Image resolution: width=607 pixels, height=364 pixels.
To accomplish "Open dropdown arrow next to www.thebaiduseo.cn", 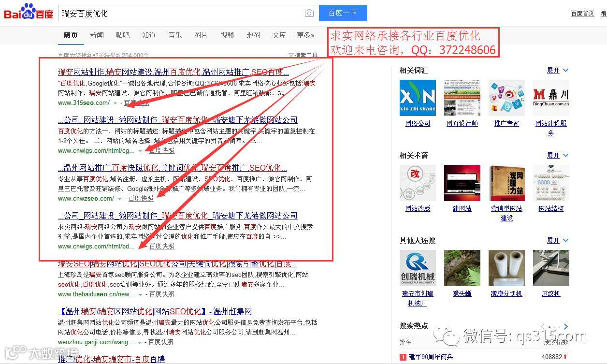I will point(140,294).
